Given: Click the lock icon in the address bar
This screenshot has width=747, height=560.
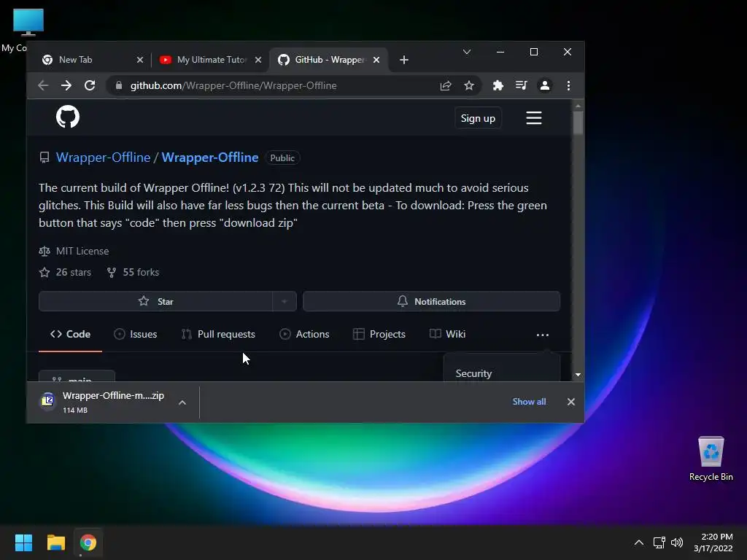Looking at the screenshot, I should click(x=119, y=86).
